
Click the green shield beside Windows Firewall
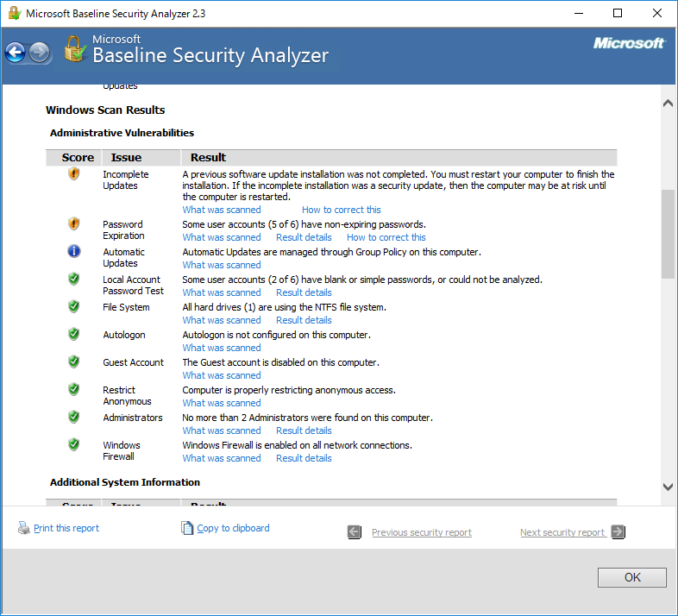[x=74, y=444]
